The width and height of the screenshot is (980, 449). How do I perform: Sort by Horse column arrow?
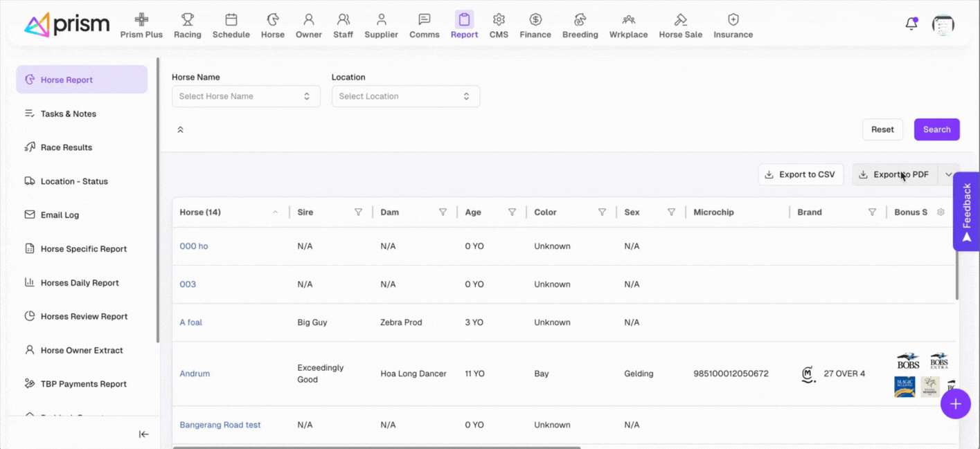275,212
